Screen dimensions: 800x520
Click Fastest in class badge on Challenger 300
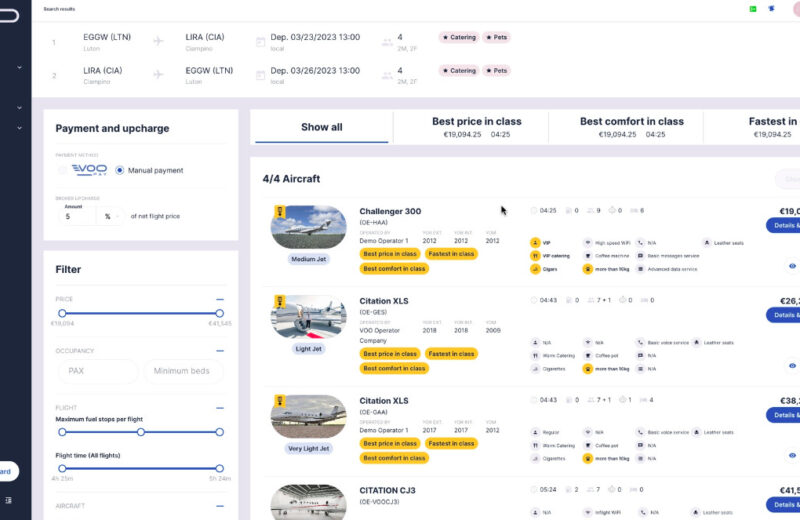(x=451, y=254)
